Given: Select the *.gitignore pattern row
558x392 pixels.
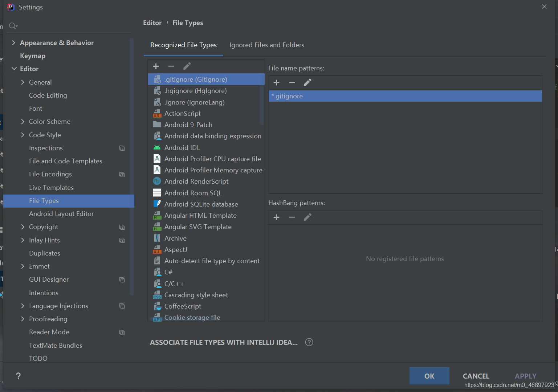Looking at the screenshot, I should pyautogui.click(x=405, y=96).
